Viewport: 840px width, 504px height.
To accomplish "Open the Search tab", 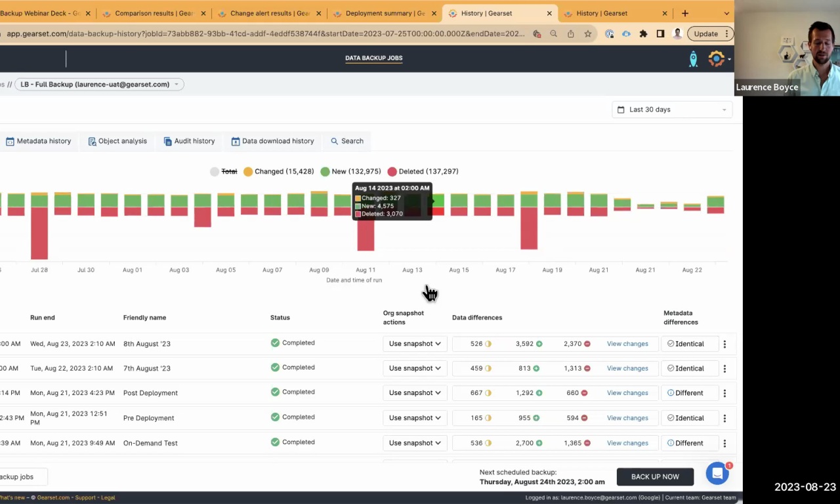I will coord(347,141).
